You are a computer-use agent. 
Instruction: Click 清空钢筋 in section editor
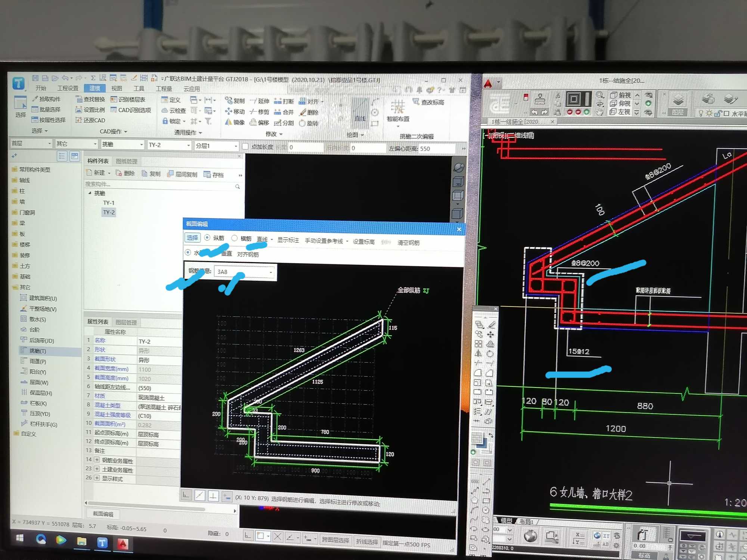click(x=408, y=243)
